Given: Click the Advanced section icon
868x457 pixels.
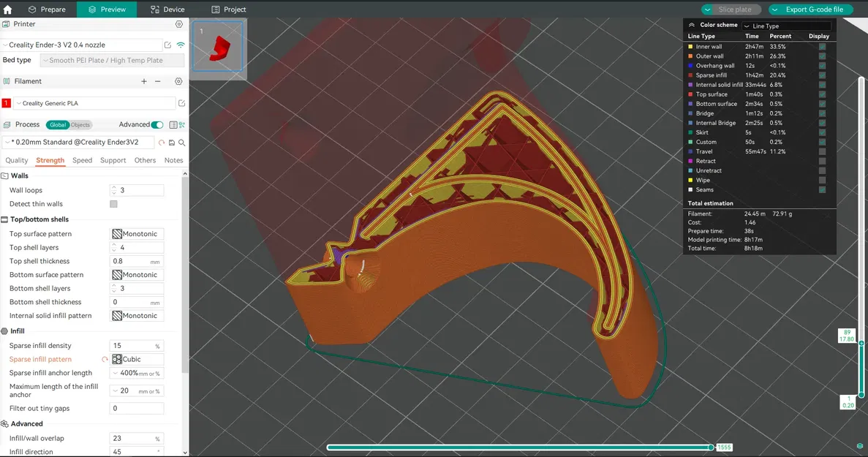Looking at the screenshot, I should (x=4, y=424).
